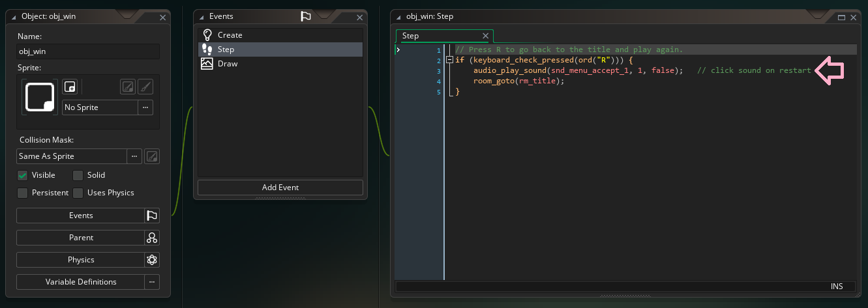The width and height of the screenshot is (868, 308).
Task: Collapse the Events panel triangle
Action: (x=203, y=17)
